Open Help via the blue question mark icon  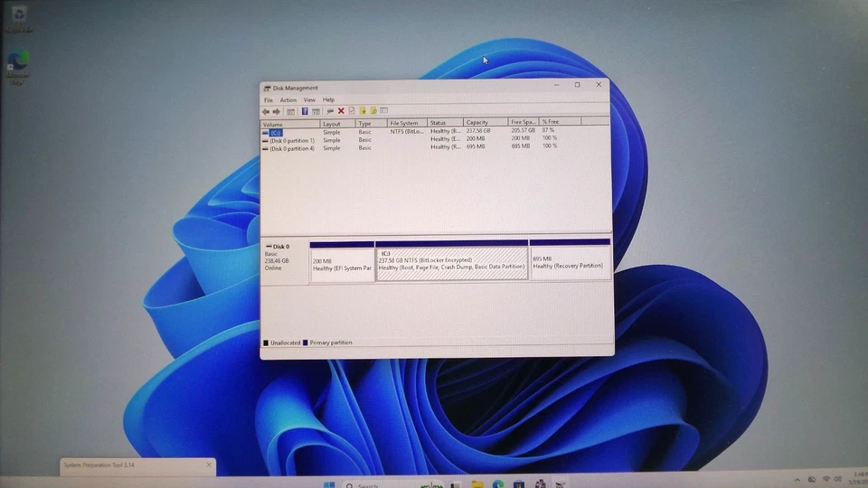tap(305, 112)
